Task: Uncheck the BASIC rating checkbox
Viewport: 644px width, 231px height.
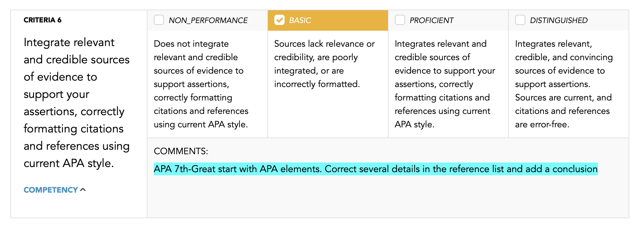Action: pyautogui.click(x=279, y=20)
